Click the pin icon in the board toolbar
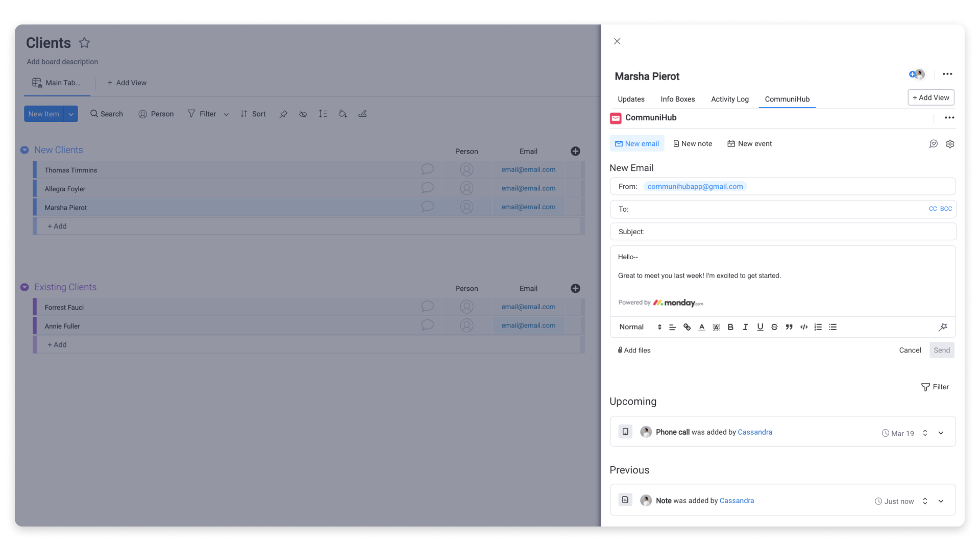The image size is (980, 551). click(283, 114)
